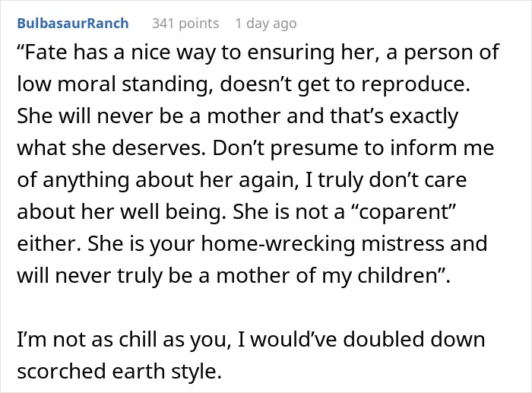Click the word reproduce in the second line
This screenshot has height=393, width=532.
[416, 85]
